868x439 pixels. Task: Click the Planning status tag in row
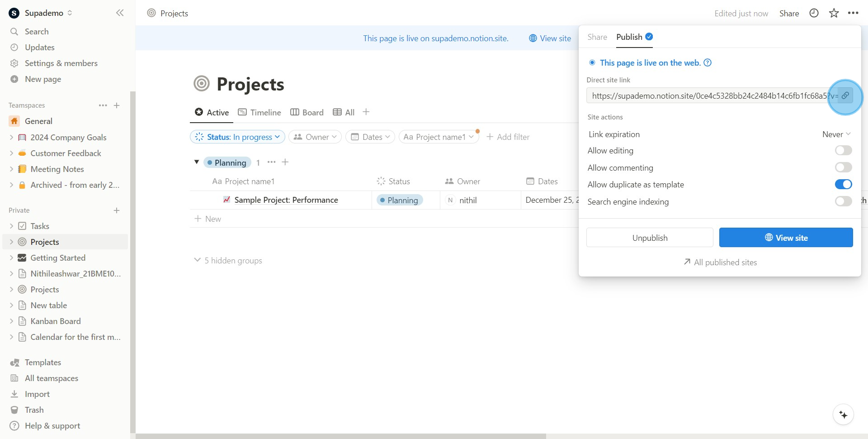point(399,200)
